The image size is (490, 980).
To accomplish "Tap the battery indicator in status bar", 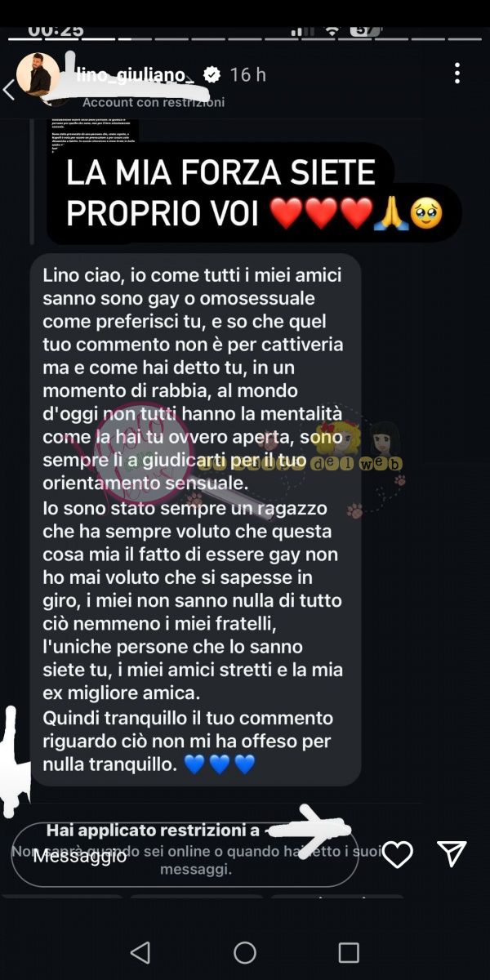I will pos(367,29).
